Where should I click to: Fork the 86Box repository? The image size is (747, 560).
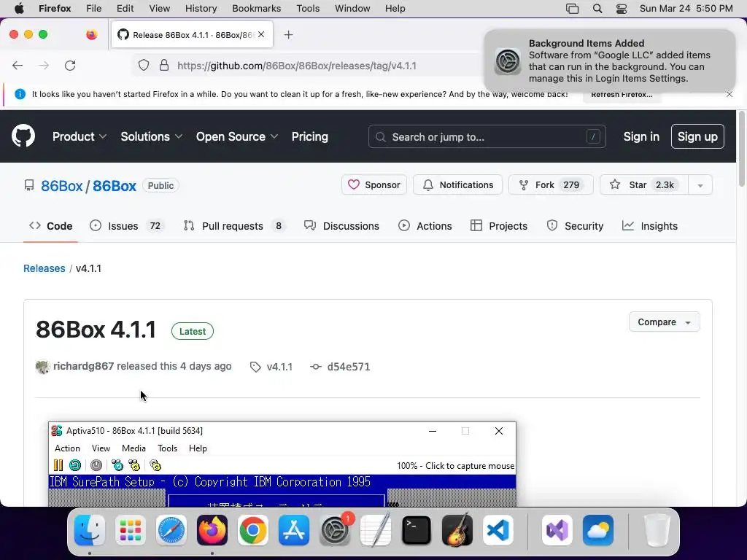point(551,184)
